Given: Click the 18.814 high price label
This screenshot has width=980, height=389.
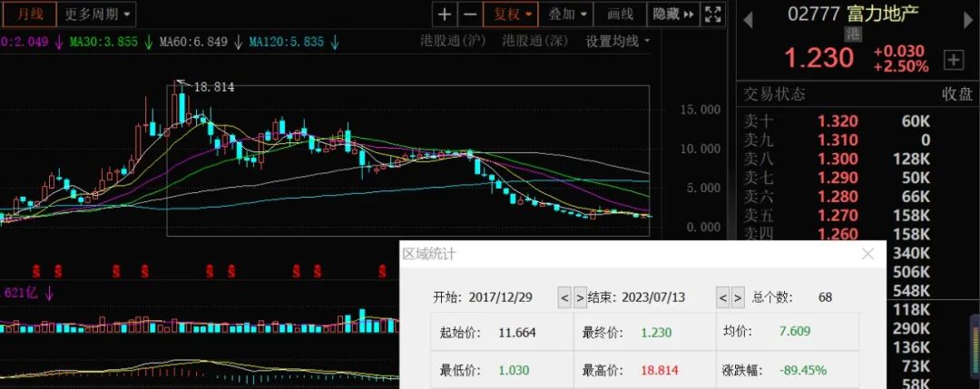Looking at the screenshot, I should coord(214,87).
